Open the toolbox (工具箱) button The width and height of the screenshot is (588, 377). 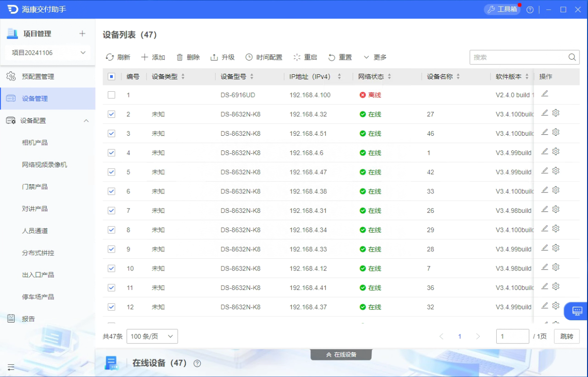coord(502,9)
